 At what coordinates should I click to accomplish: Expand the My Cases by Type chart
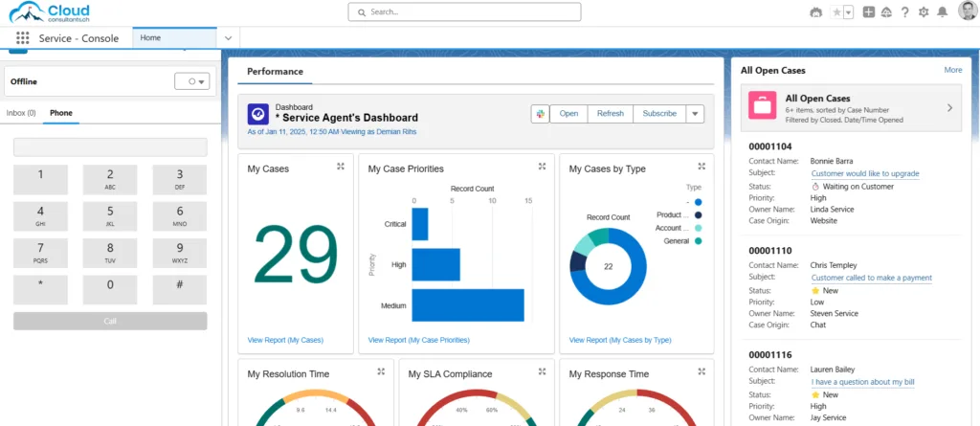tap(701, 167)
